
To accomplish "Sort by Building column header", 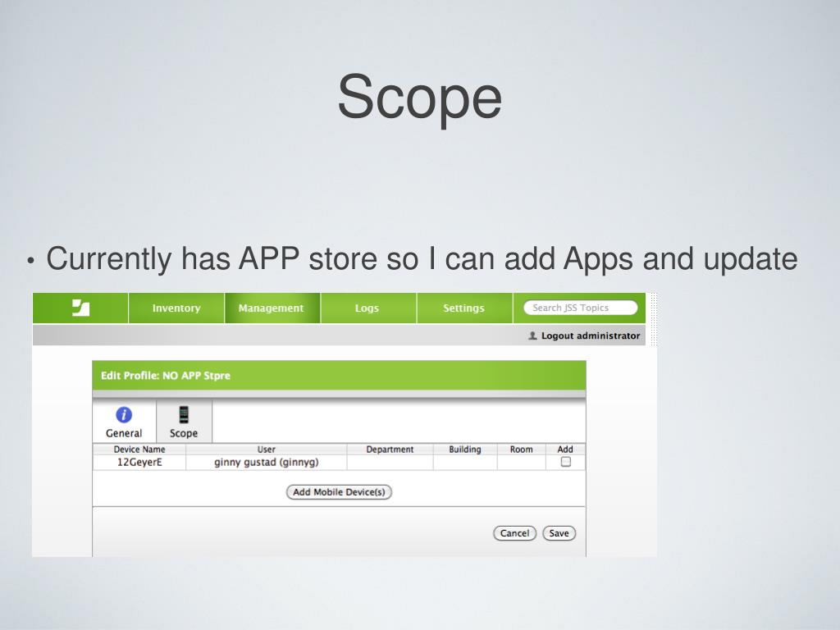I will (465, 450).
